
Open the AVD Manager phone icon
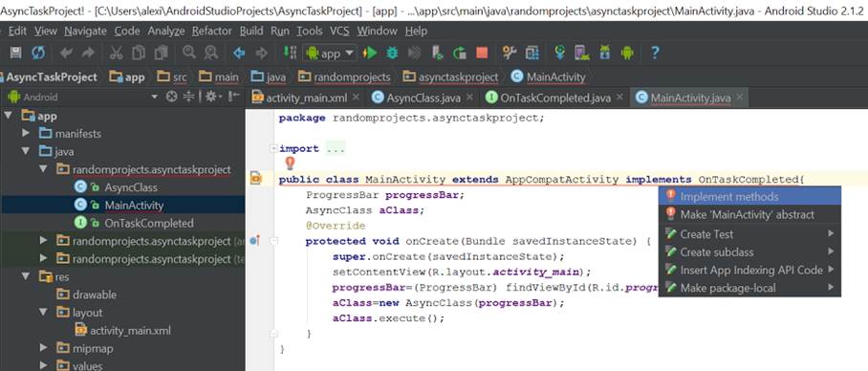pyautogui.click(x=581, y=53)
